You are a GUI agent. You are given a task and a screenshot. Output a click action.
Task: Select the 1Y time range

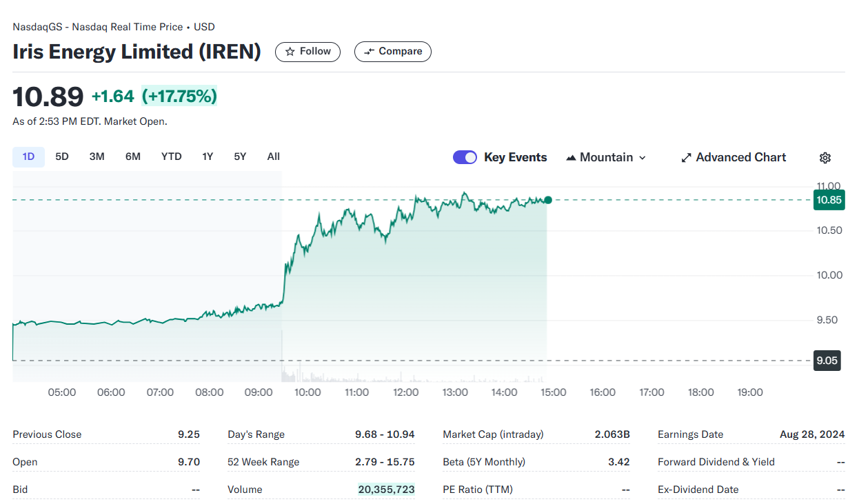pos(208,157)
